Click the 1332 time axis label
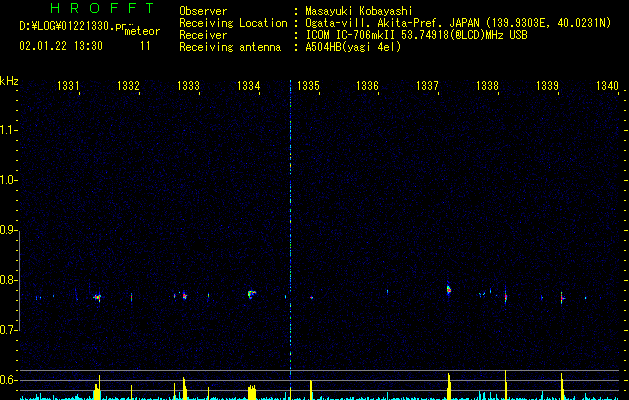Screen dimensions: 629x400 point(128,86)
